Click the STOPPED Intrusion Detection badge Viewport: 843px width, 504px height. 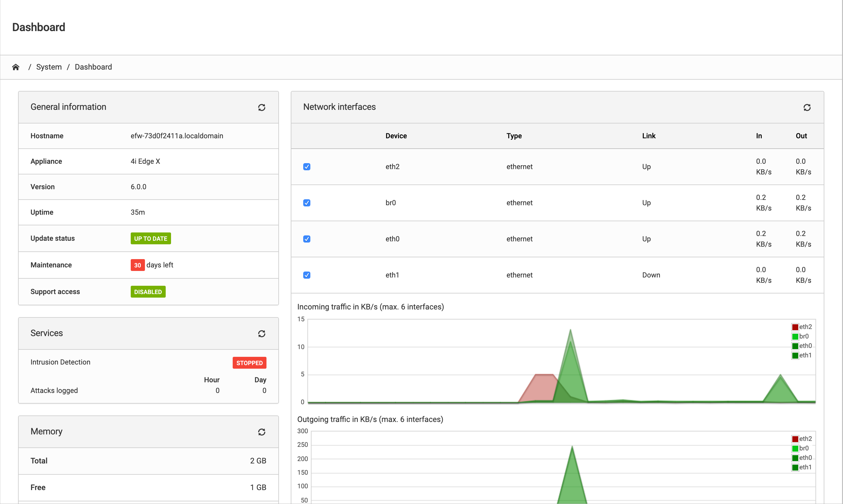249,363
